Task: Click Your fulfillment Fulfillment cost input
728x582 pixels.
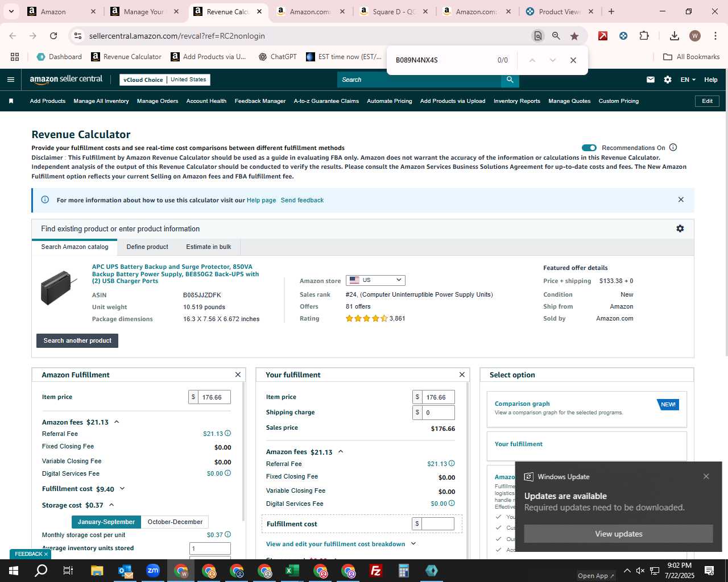Action: click(x=438, y=523)
